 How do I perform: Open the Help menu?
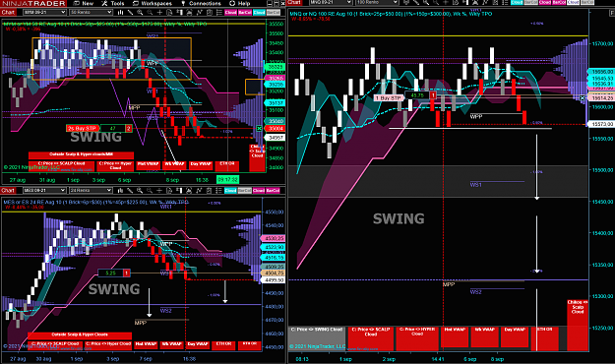[x=240, y=4]
